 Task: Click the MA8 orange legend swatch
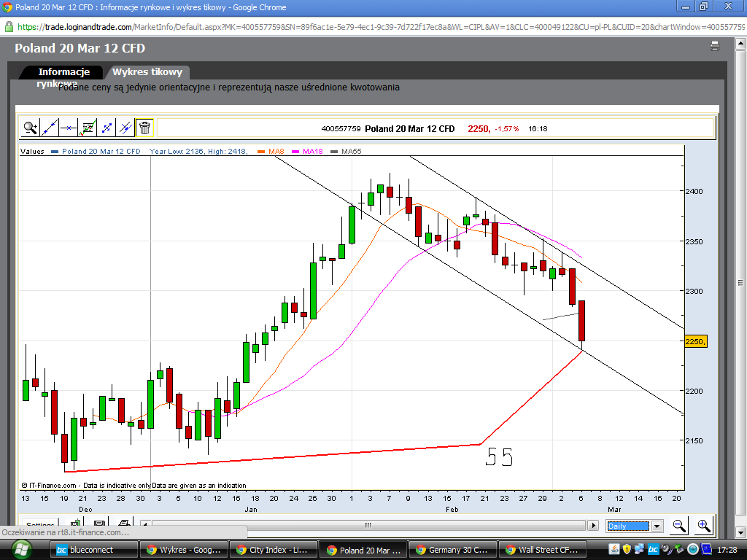coord(260,152)
